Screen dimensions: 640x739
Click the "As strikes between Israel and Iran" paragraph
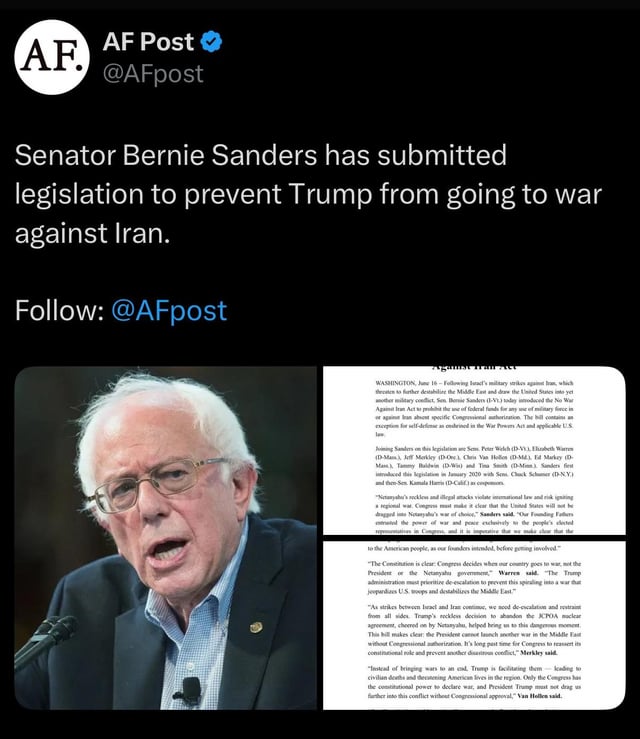click(x=474, y=630)
